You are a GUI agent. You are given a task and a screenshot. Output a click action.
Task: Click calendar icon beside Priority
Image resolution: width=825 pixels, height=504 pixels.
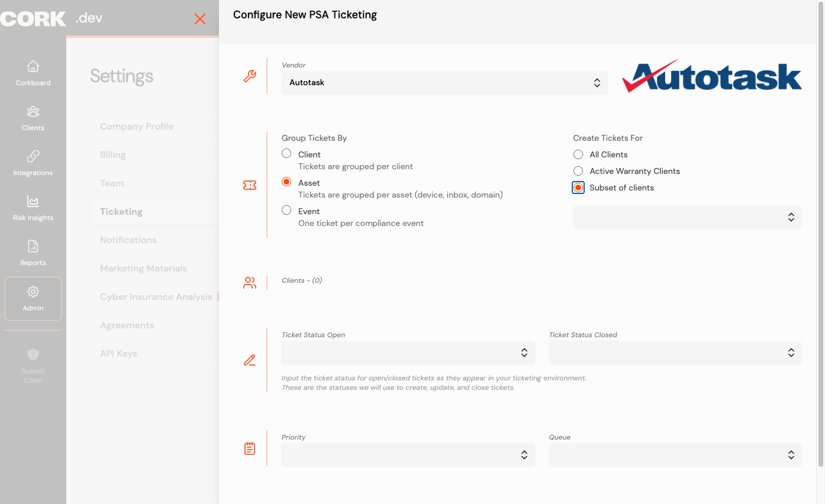tap(250, 448)
